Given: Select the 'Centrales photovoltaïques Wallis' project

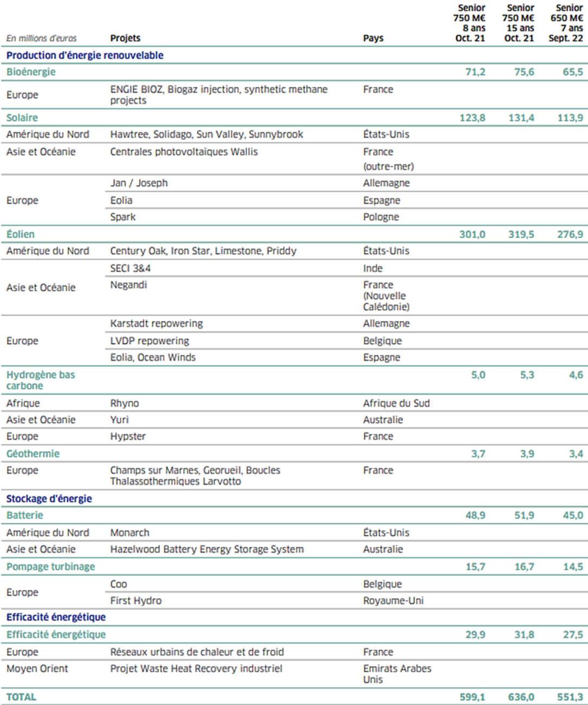Looking at the screenshot, I should (x=184, y=152).
